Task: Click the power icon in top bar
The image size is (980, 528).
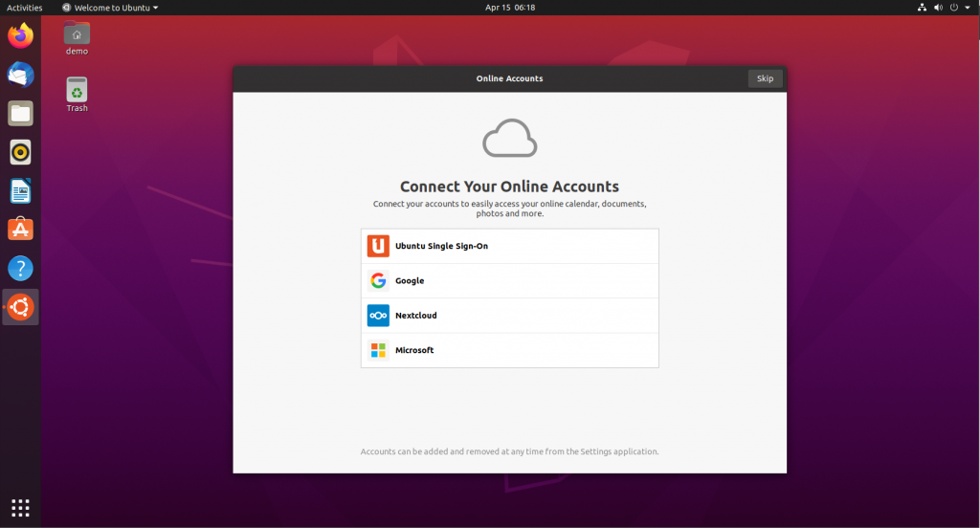Action: (x=954, y=8)
